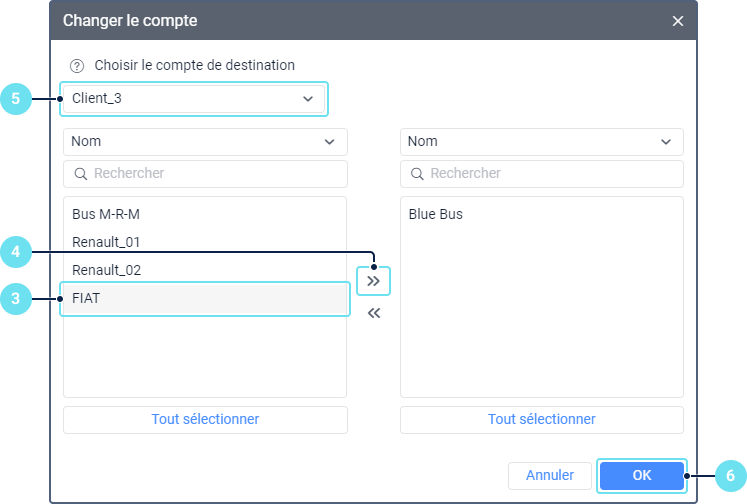Open the Client_3 destination account dropdown
The height and width of the screenshot is (504, 747).
click(194, 99)
